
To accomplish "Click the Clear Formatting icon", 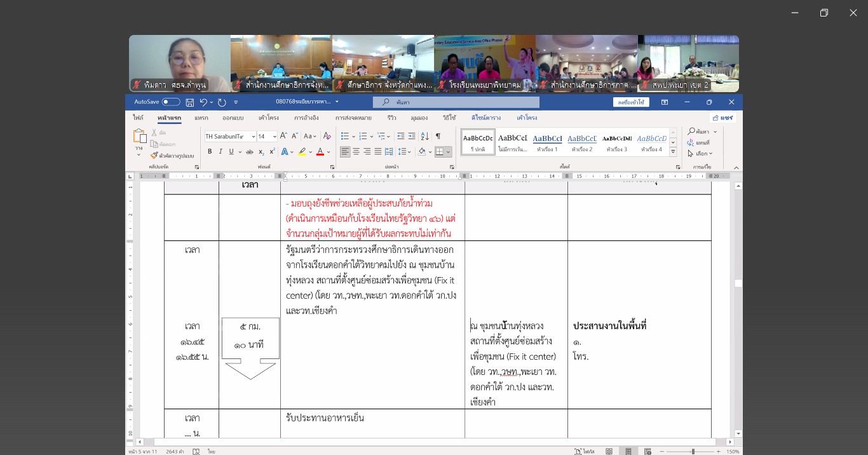I will tap(327, 136).
